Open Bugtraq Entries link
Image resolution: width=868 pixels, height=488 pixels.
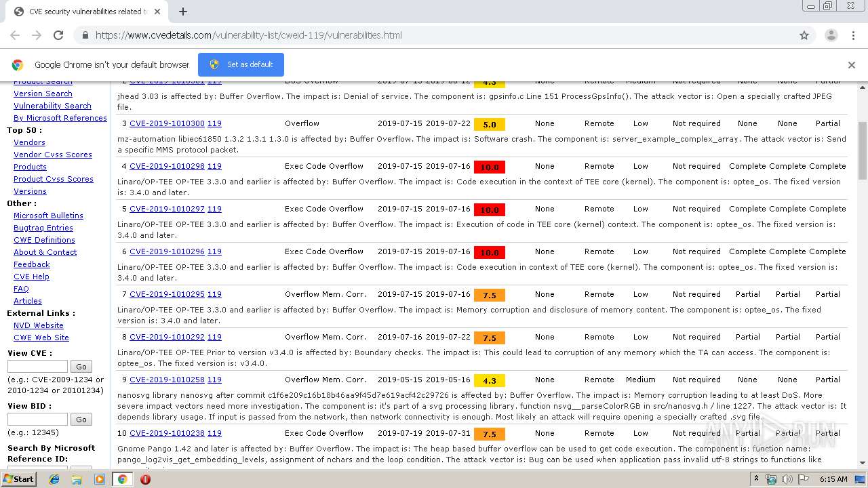(x=43, y=228)
